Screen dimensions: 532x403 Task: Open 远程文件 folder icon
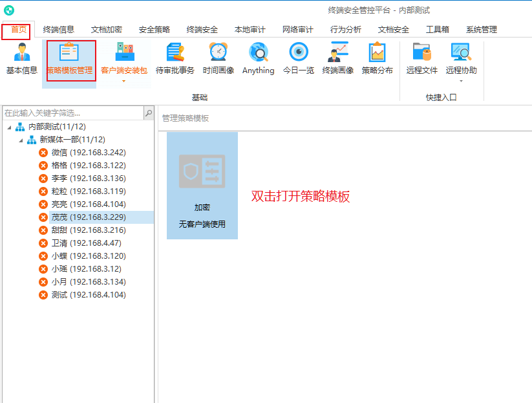[421, 52]
